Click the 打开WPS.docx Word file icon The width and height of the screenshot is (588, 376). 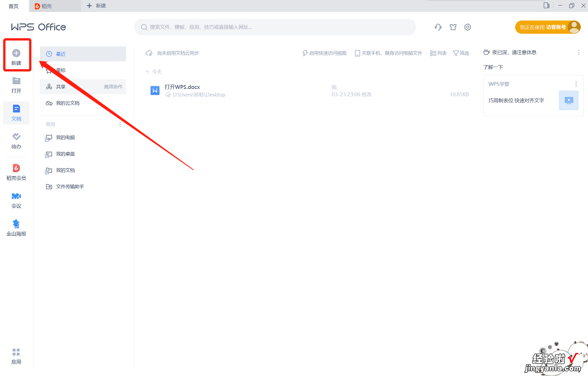[155, 91]
